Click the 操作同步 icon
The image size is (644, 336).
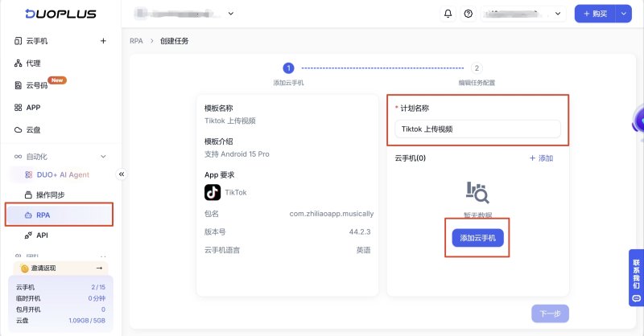coord(28,195)
